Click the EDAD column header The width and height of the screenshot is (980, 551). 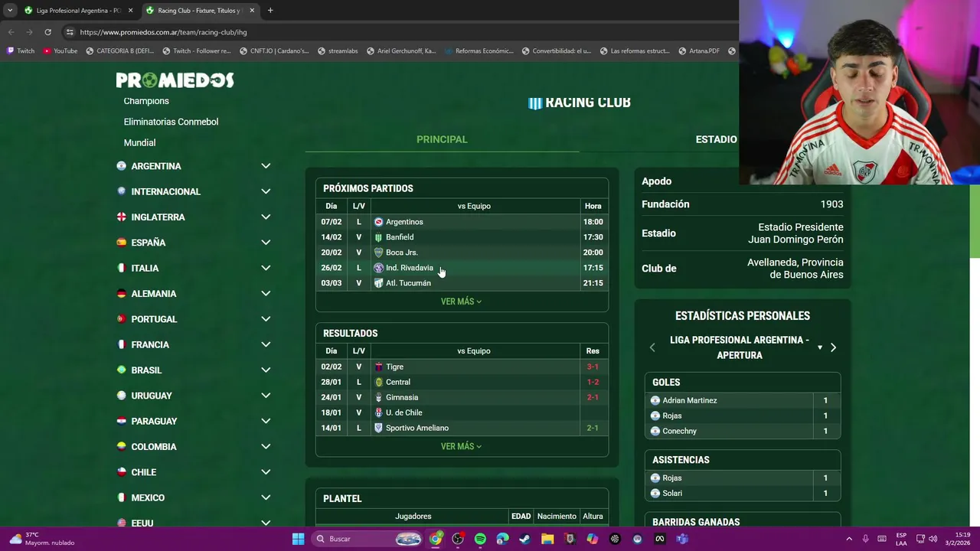click(521, 517)
